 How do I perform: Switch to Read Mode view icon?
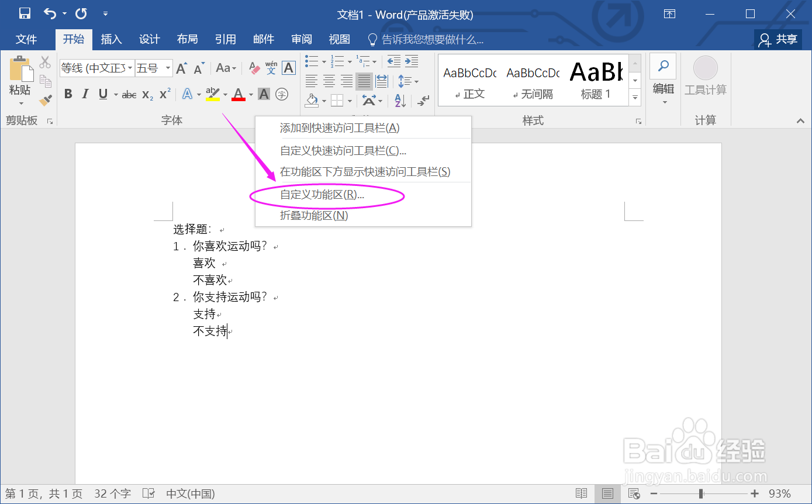(x=581, y=493)
